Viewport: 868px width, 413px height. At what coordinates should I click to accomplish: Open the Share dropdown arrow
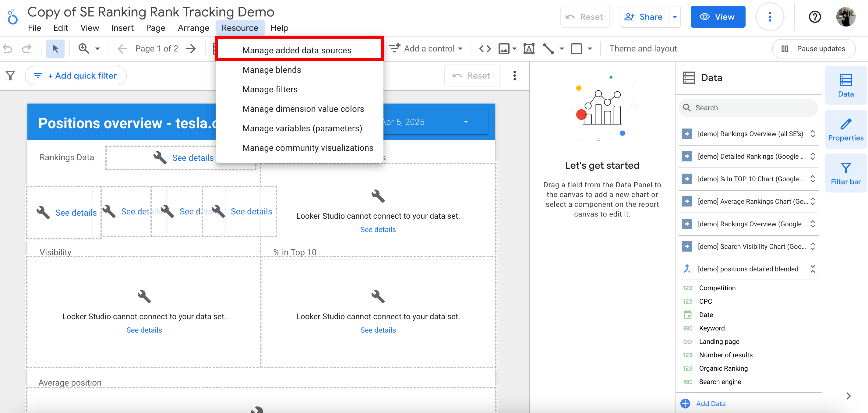pos(675,17)
